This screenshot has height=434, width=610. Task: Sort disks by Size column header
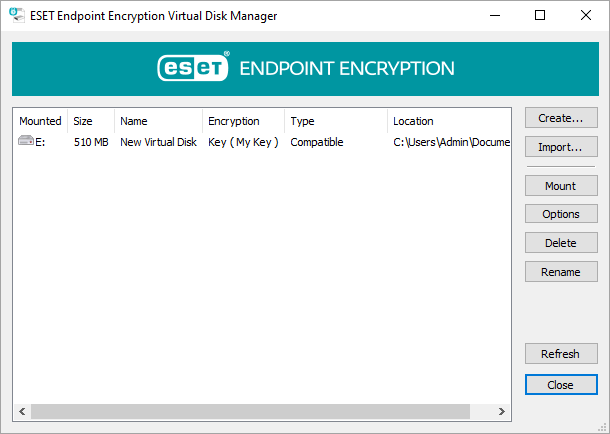91,121
